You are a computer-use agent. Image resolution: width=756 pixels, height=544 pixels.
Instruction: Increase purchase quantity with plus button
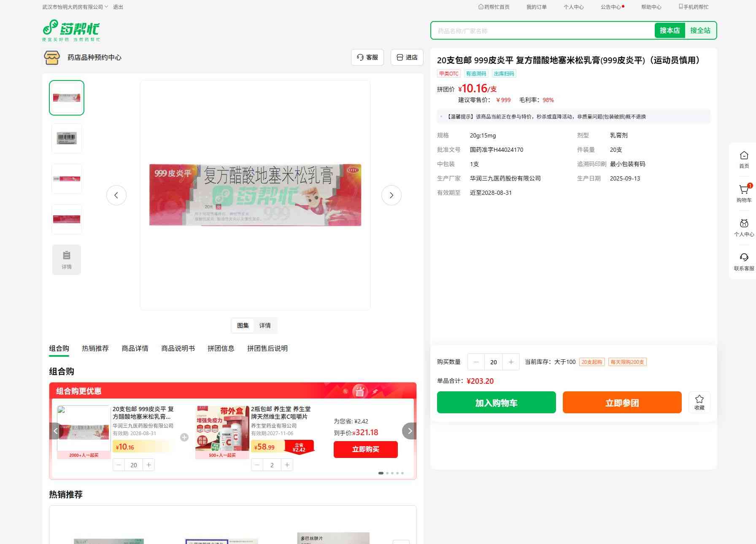[x=511, y=362]
